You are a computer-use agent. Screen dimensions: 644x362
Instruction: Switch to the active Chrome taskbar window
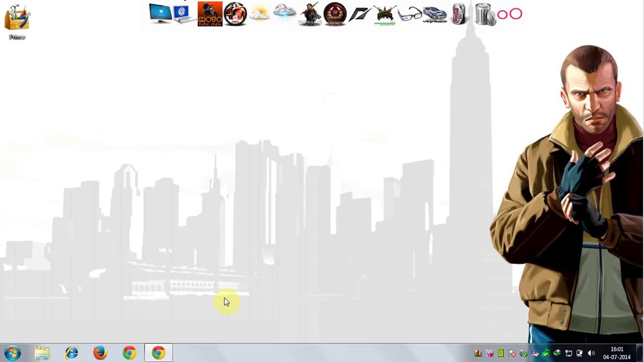click(x=158, y=353)
